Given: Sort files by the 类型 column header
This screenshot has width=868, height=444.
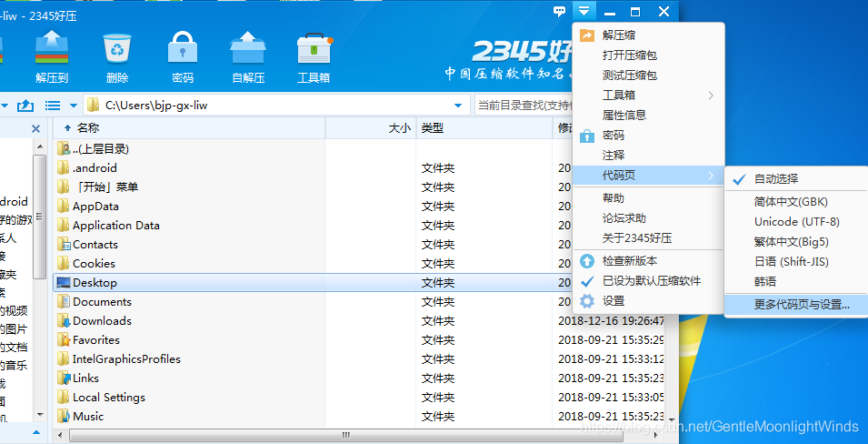Looking at the screenshot, I should (x=484, y=128).
